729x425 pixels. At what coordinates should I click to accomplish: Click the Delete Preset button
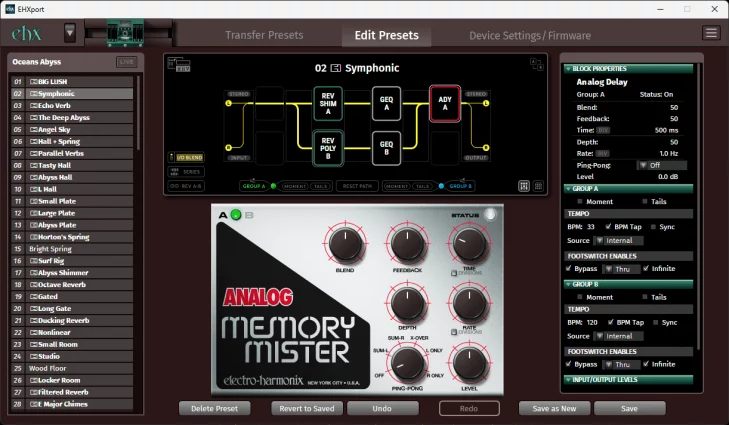[x=214, y=408]
